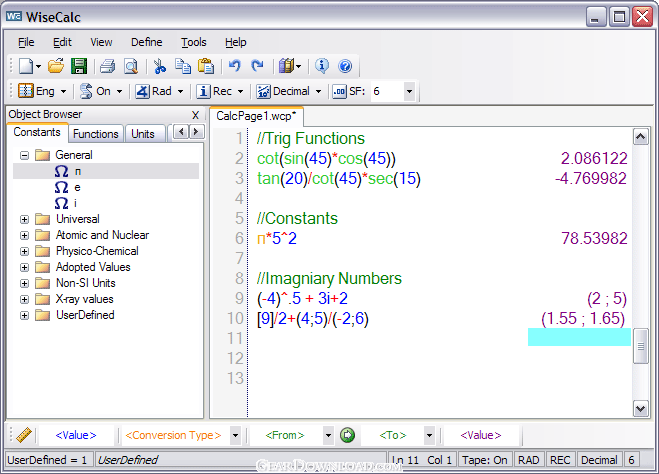Open the Rad angle dropdown
Screen dimensions: 659x474
tap(180, 91)
